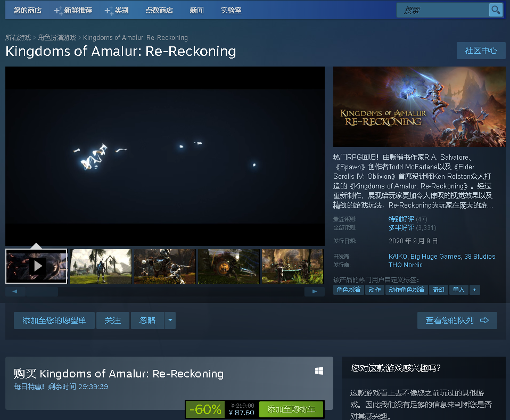This screenshot has height=420, width=510.
Task: Click the release date 2020 年 9 月 9 日
Action: [x=413, y=241]
